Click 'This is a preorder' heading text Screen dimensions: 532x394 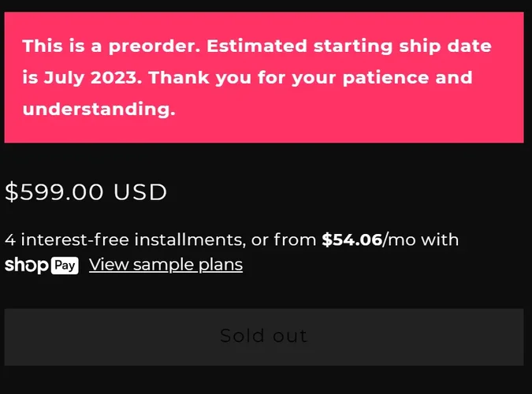[x=110, y=46]
